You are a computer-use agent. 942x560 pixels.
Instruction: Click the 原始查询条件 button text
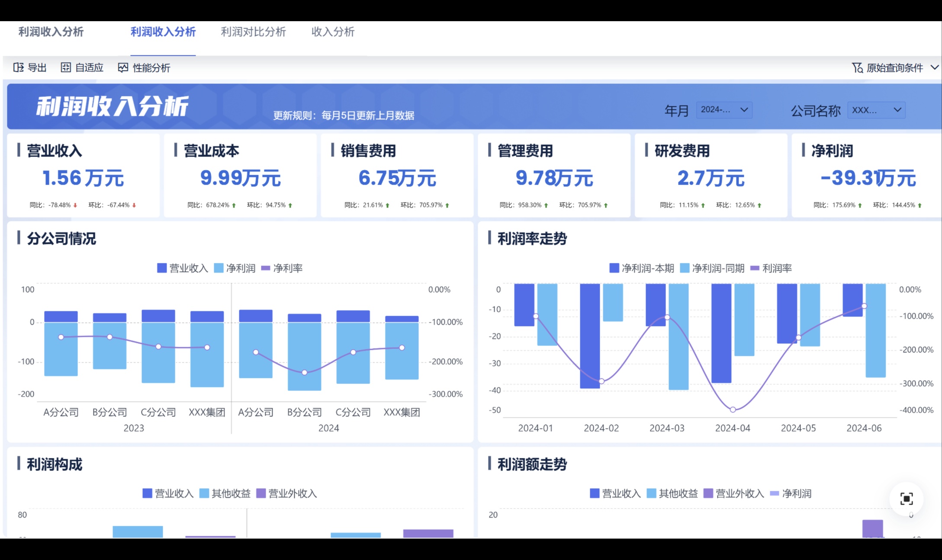895,68
